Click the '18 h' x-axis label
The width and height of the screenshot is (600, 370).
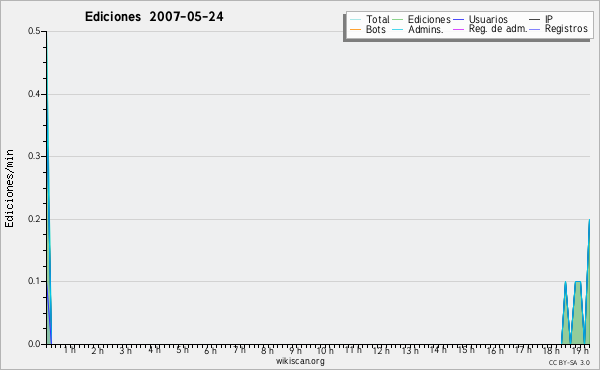(x=551, y=350)
